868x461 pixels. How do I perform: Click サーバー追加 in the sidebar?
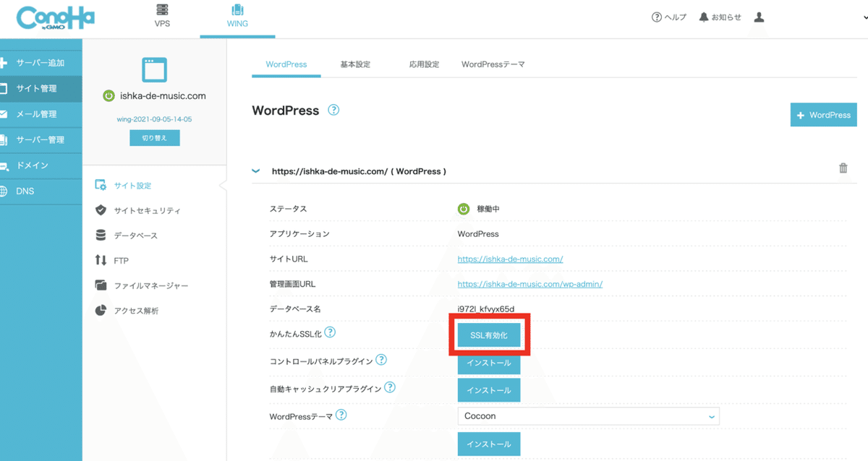(41, 63)
